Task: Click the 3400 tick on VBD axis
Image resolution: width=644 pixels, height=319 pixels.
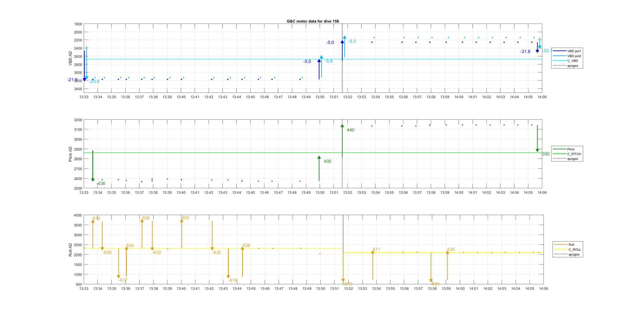Action: (x=78, y=88)
